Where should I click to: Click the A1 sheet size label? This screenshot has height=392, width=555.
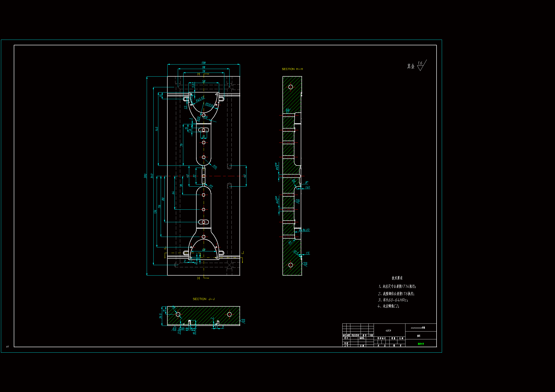point(8,347)
